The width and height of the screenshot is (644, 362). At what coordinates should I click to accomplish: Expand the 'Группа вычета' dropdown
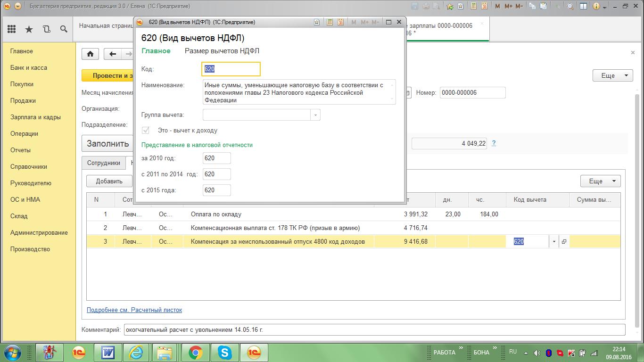315,115
